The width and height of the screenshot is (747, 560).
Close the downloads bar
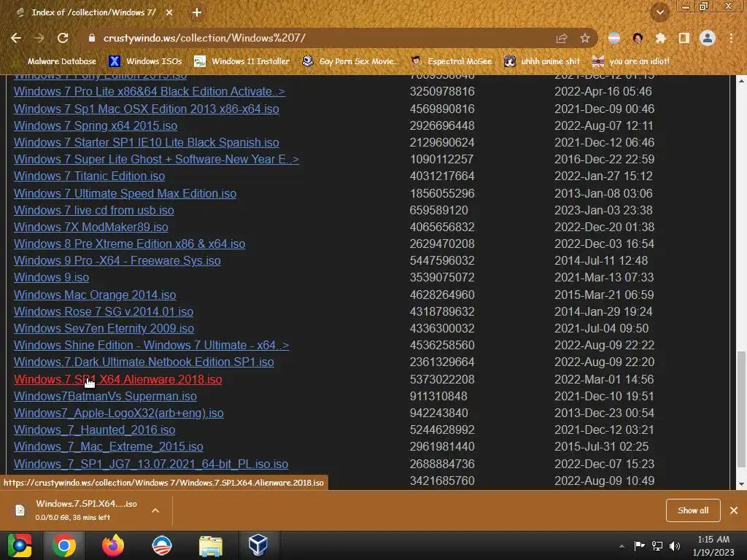[734, 510]
